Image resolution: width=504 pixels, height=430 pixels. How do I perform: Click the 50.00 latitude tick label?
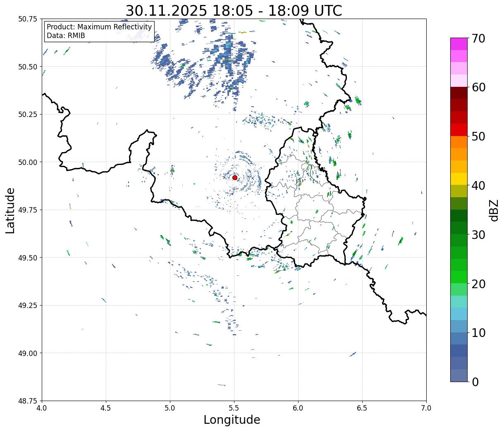click(x=28, y=162)
